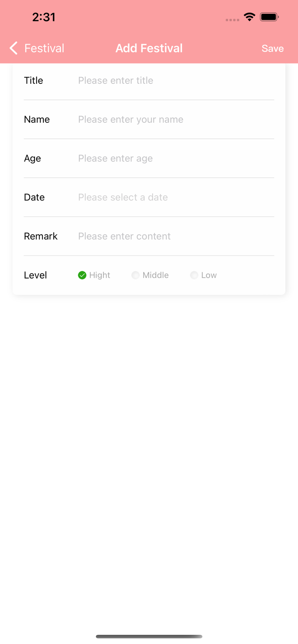
Task: Tap the Add Festival header title
Action: [149, 48]
